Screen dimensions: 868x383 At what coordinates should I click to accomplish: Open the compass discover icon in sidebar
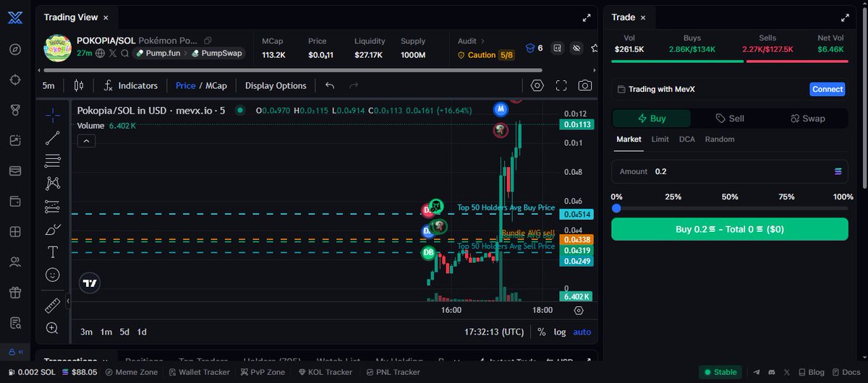pyautogui.click(x=15, y=49)
